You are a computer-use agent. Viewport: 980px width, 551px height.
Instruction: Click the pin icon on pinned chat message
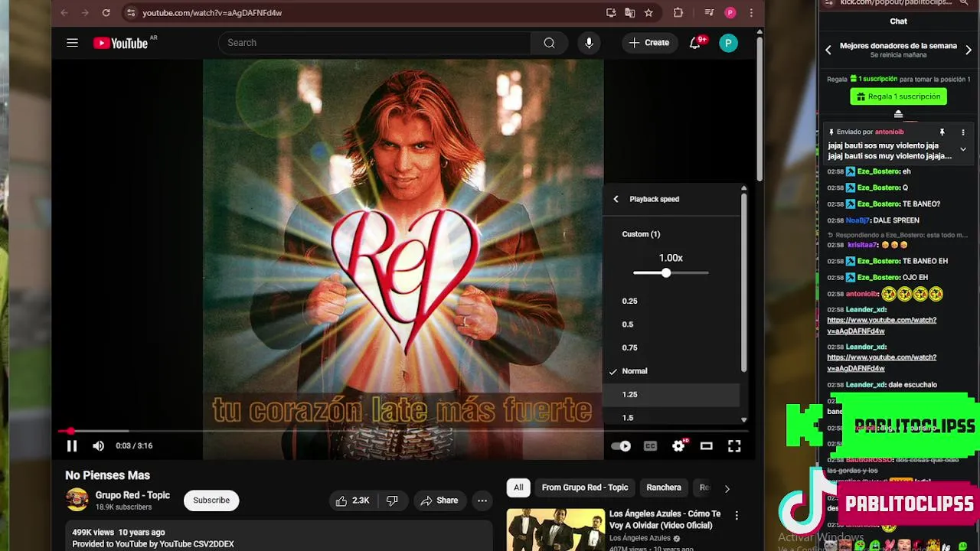942,132
